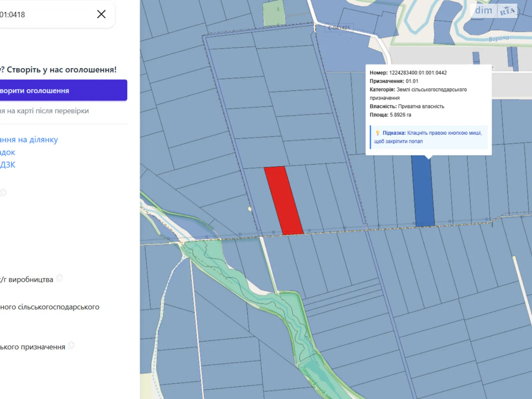Screen dimensions: 532x399
Task: Select the dark blue highlighted parcel
Action: click(423, 192)
